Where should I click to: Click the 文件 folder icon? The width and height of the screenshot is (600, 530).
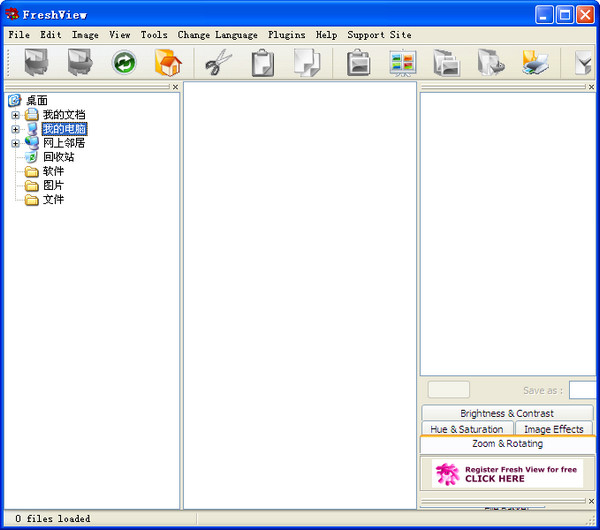(x=32, y=200)
